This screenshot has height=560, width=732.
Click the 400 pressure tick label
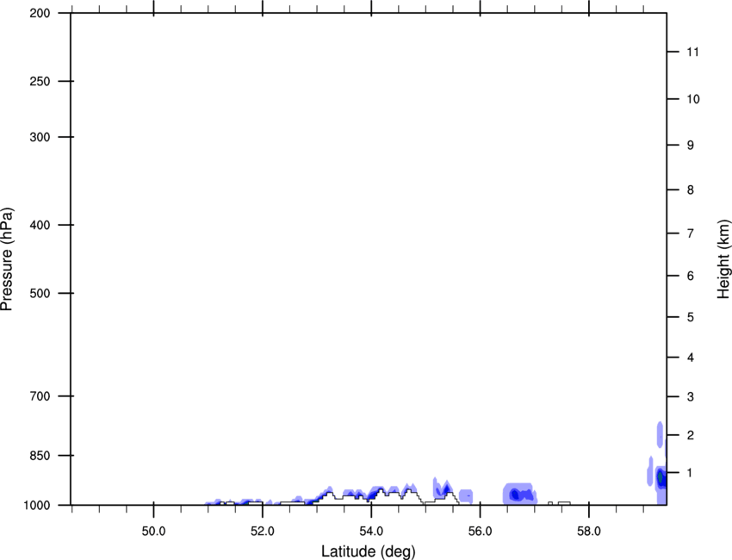pyautogui.click(x=40, y=225)
